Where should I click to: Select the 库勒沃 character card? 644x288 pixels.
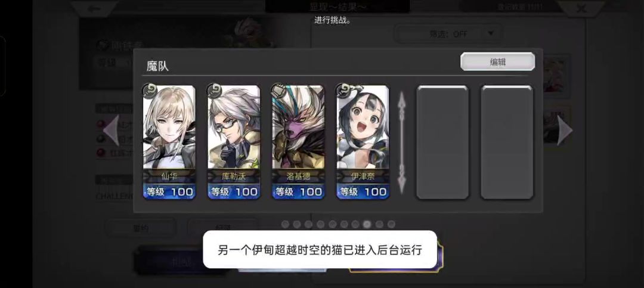[x=234, y=142]
